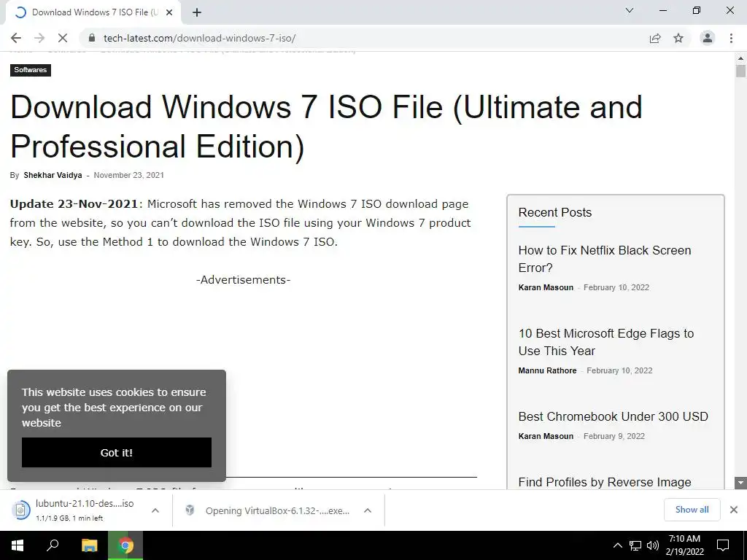The width and height of the screenshot is (747, 560).
Task: Bookmark this page with the star icon
Action: tap(678, 38)
